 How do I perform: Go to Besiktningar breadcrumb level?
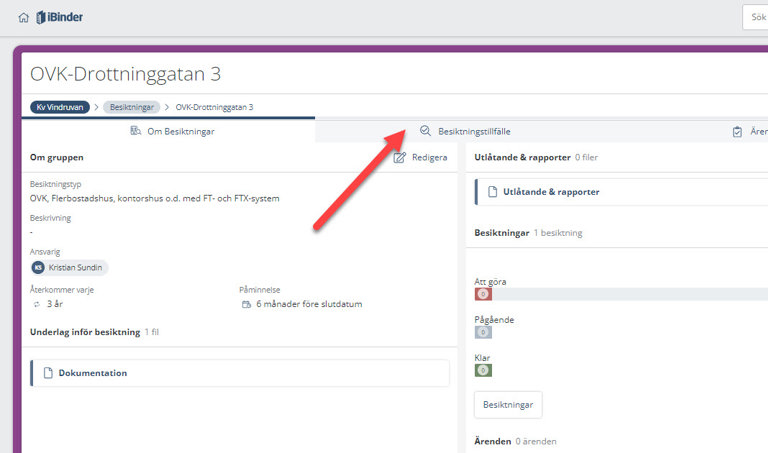[132, 107]
